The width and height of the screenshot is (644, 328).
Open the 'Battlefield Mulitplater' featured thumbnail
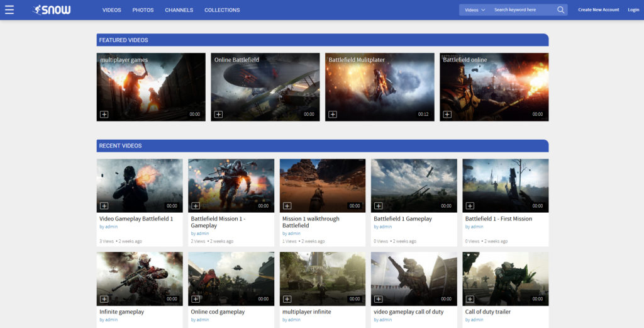point(379,87)
